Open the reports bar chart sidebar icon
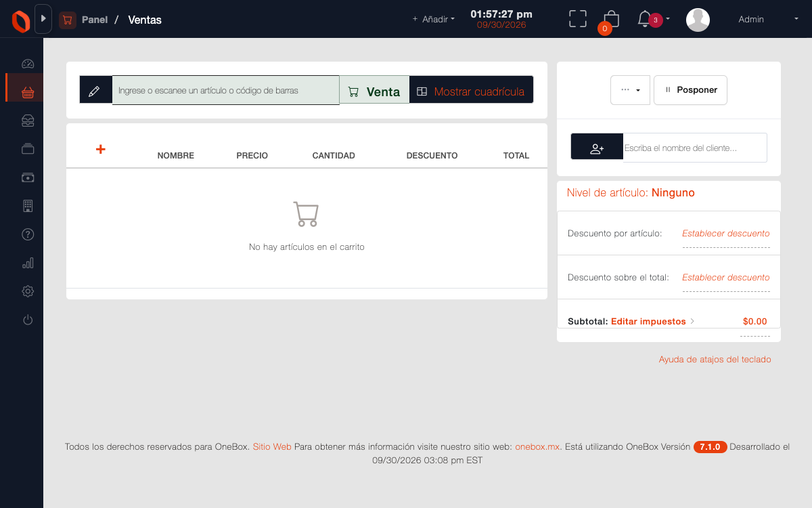Image resolution: width=812 pixels, height=508 pixels. coord(28,263)
